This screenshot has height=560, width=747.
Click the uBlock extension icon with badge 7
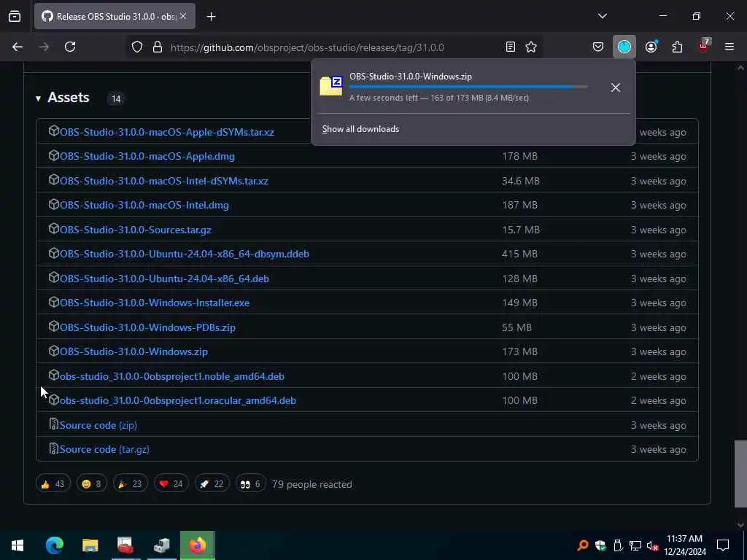pyautogui.click(x=704, y=46)
